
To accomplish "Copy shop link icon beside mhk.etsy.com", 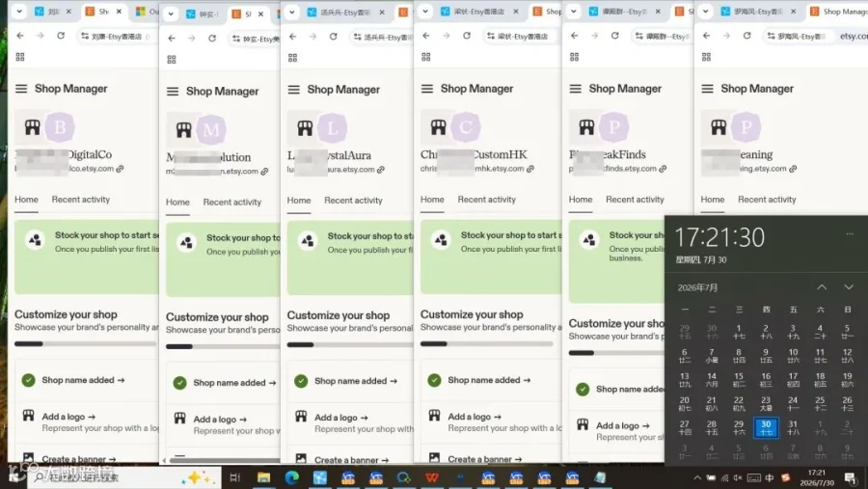I will coord(530,169).
